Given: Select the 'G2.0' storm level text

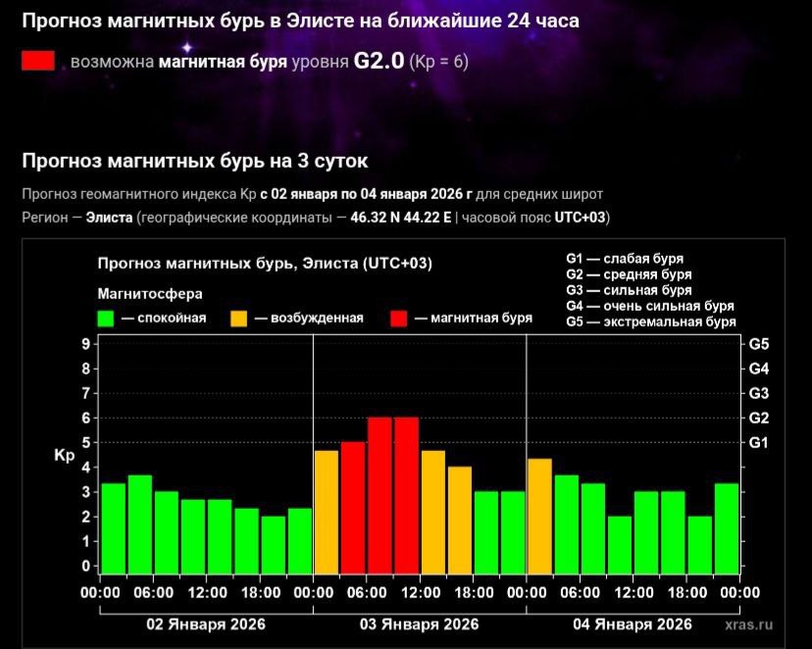Looking at the screenshot, I should click(x=379, y=61).
